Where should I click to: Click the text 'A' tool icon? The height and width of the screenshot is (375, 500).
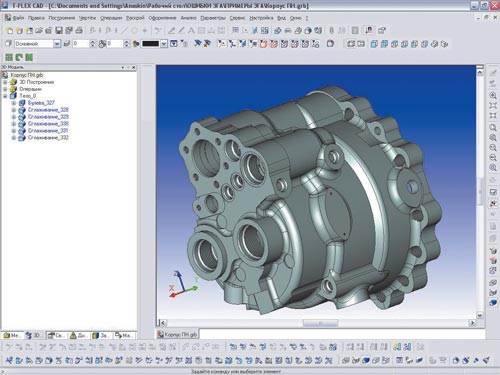(x=191, y=31)
